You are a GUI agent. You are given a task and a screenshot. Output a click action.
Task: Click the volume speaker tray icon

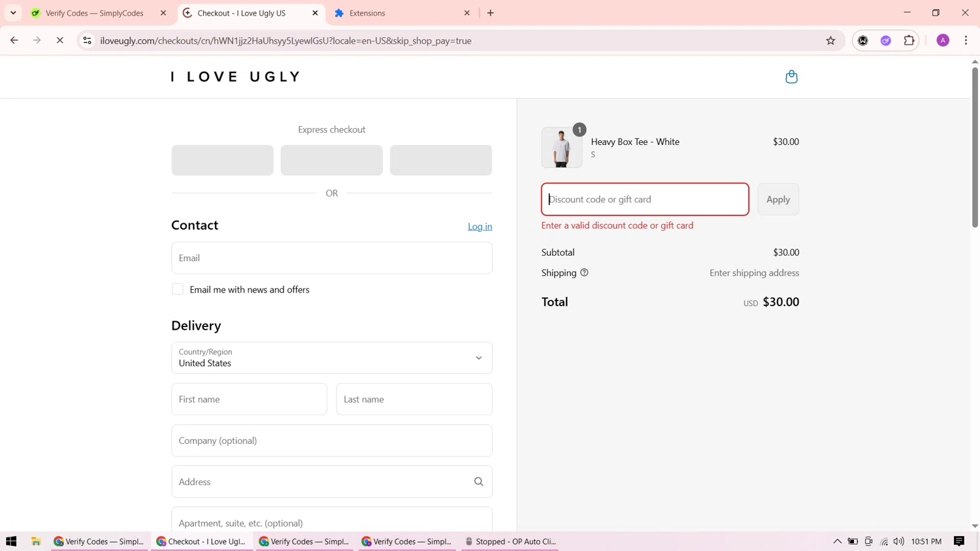pyautogui.click(x=899, y=541)
